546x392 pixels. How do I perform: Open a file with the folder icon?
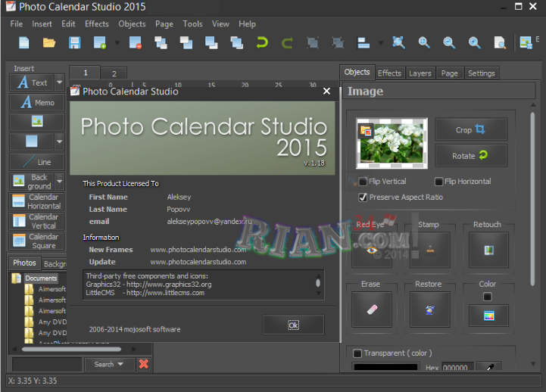click(x=49, y=43)
